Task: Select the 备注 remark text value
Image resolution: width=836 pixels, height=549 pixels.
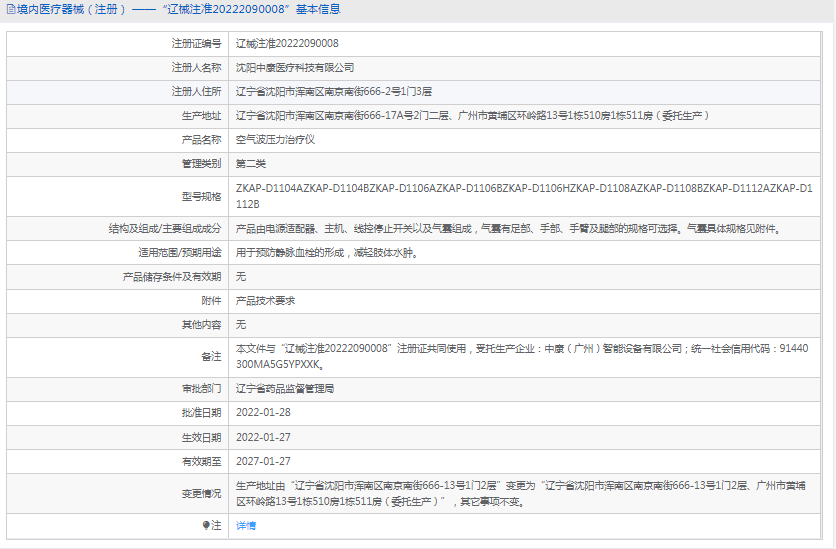Action: point(522,357)
